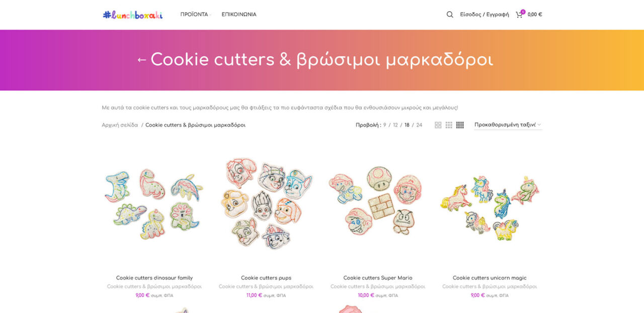The width and height of the screenshot is (644, 313).
Task: Open the search magnifier icon
Action: 450,15
